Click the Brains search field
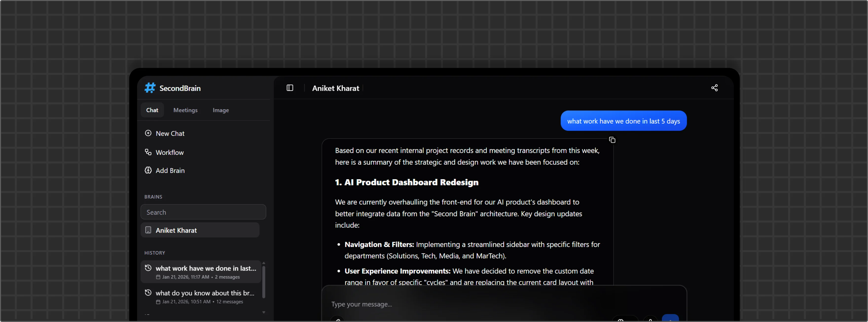Screen dimensions: 868x322 (203, 212)
